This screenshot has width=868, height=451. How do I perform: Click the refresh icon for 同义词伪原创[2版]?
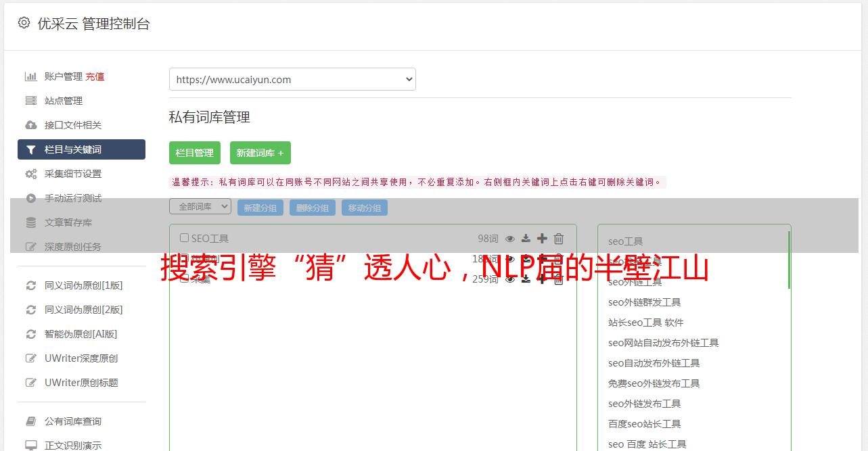pyautogui.click(x=30, y=310)
